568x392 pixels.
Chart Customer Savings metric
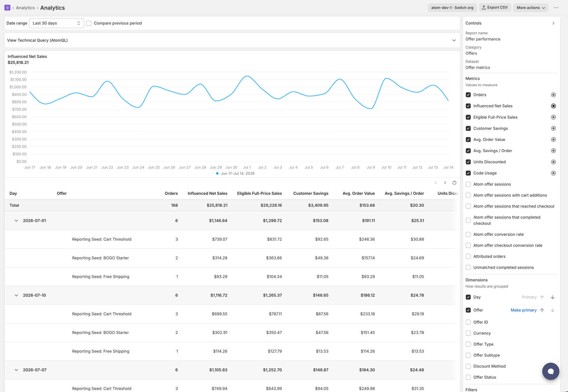(x=553, y=128)
